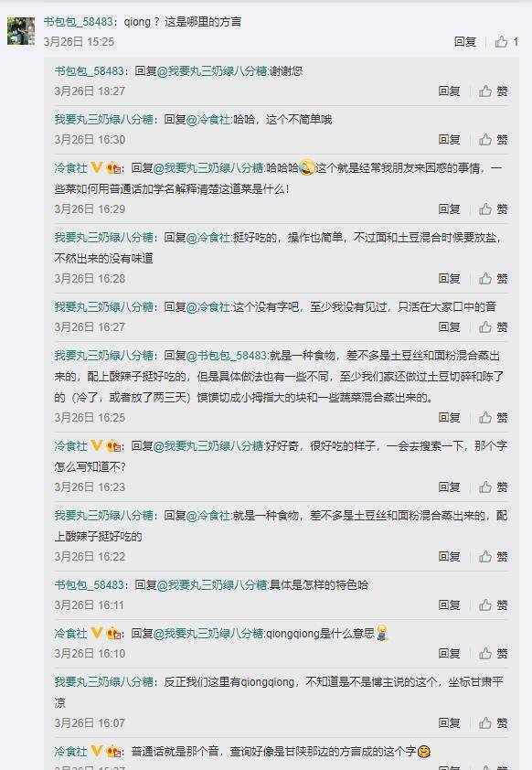Screen dimensions: 532x770
Task: Reply to the 16:27 comment about no character
Action: (449, 327)
